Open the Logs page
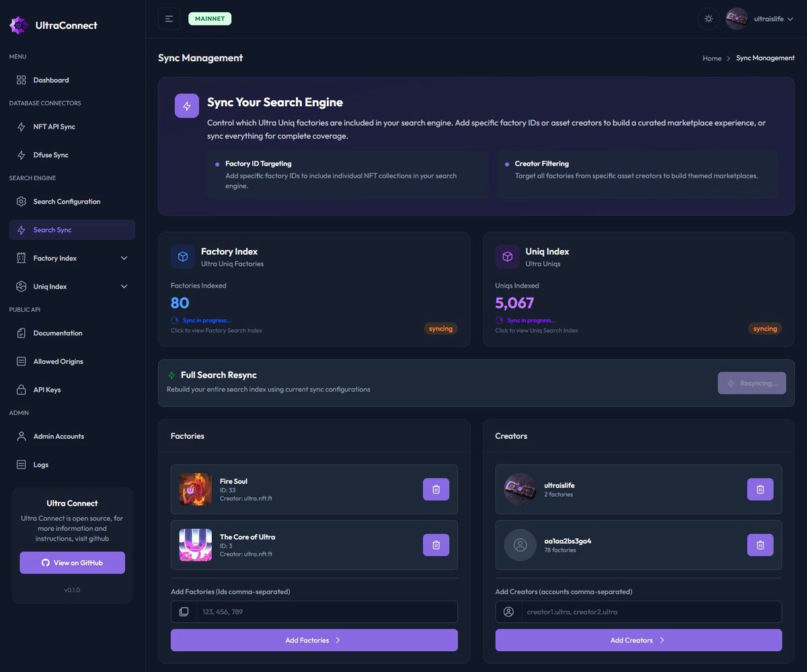 40,464
